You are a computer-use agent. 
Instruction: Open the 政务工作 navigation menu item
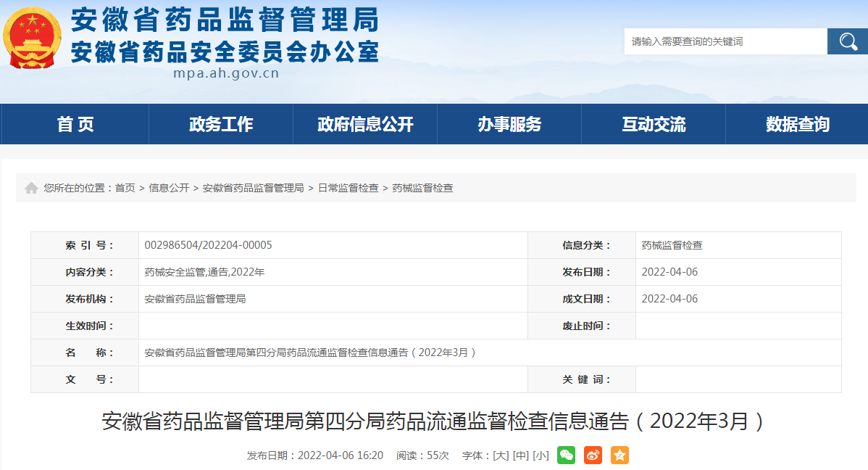(221, 124)
